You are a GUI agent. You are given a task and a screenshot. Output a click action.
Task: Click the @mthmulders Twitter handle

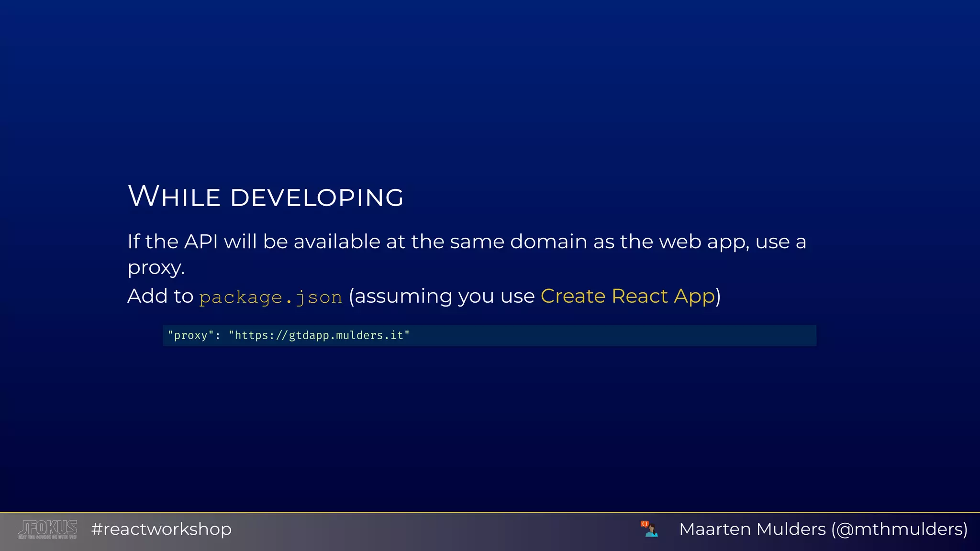[x=900, y=529]
